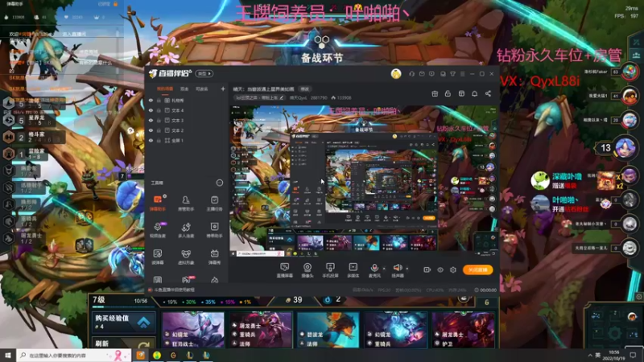
Task: Open the hamburger menu in title bar
Action: [462, 74]
